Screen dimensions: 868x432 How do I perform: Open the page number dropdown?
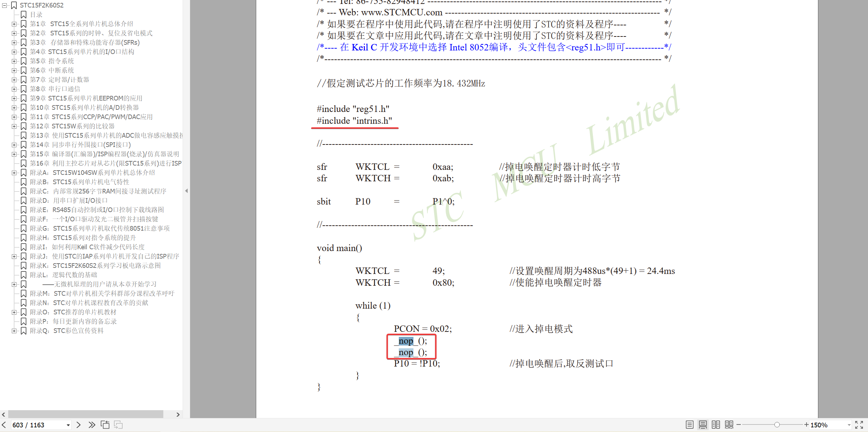[x=68, y=425]
